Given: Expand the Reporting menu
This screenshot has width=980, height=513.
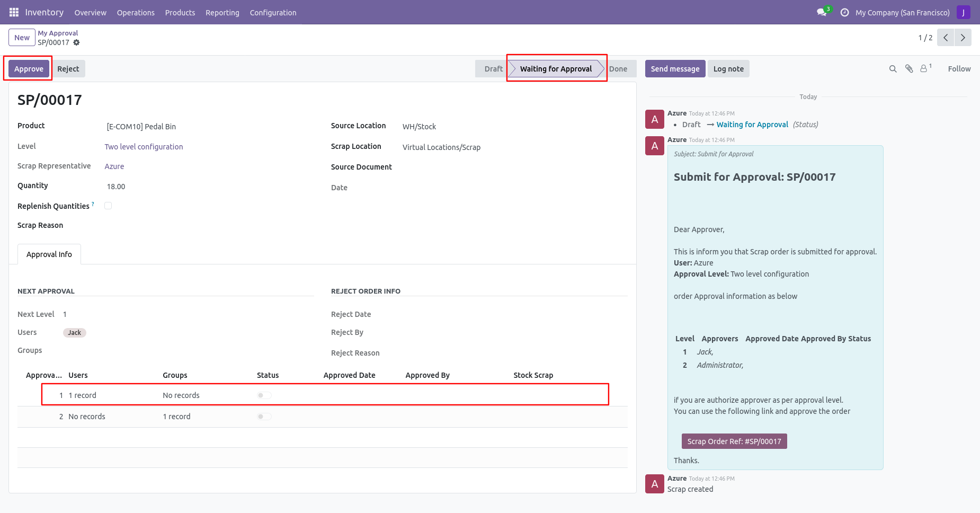Looking at the screenshot, I should [x=222, y=13].
